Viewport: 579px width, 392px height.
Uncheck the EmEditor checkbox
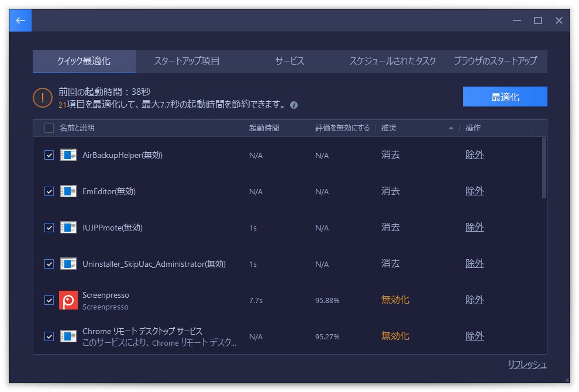pyautogui.click(x=49, y=191)
